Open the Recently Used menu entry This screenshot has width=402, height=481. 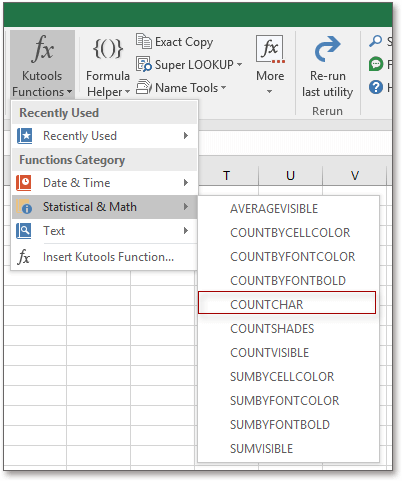click(x=105, y=136)
